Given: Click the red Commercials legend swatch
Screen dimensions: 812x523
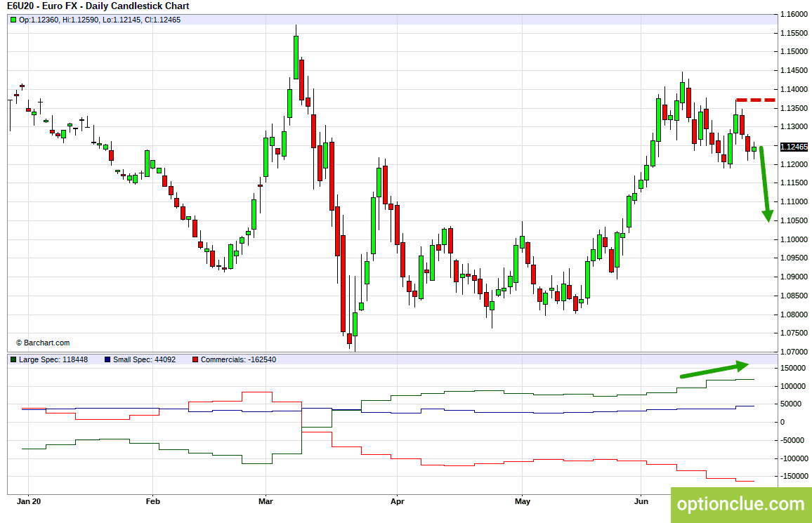Looking at the screenshot, I should pos(195,359).
